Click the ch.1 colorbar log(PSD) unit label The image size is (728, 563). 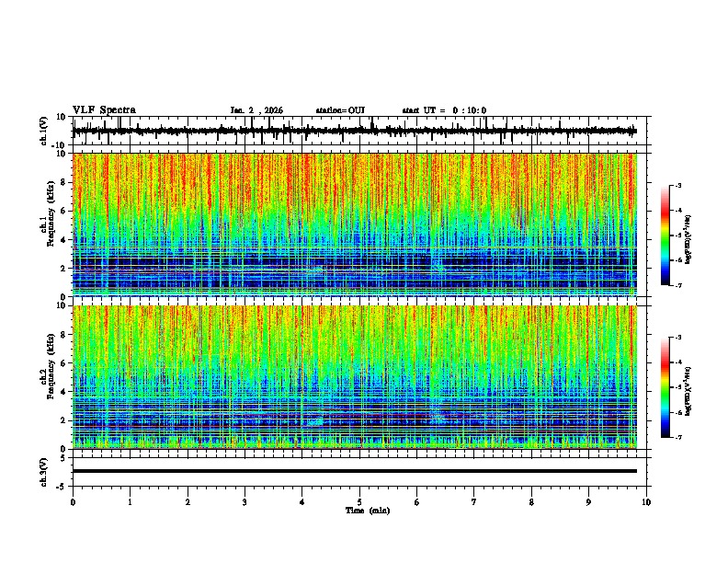tap(688, 240)
